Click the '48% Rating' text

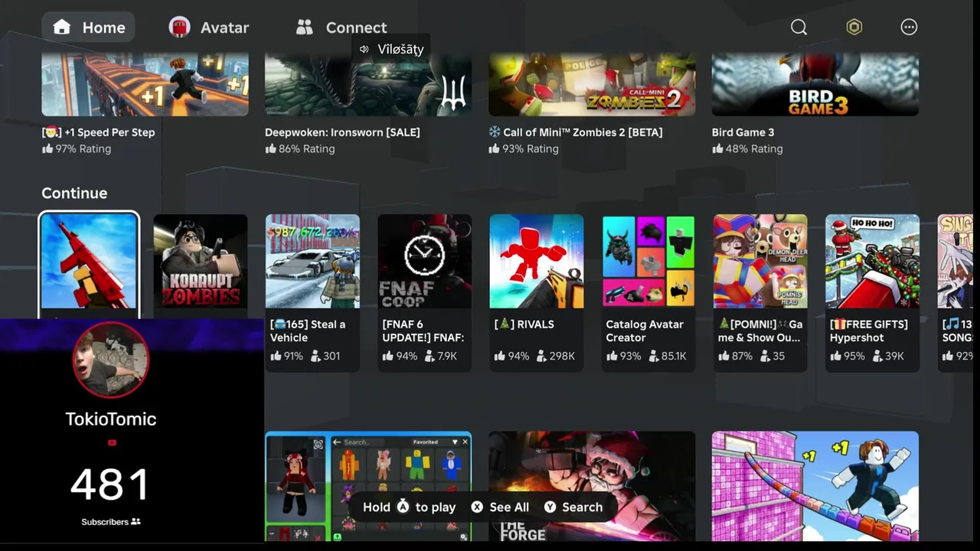pyautogui.click(x=754, y=148)
